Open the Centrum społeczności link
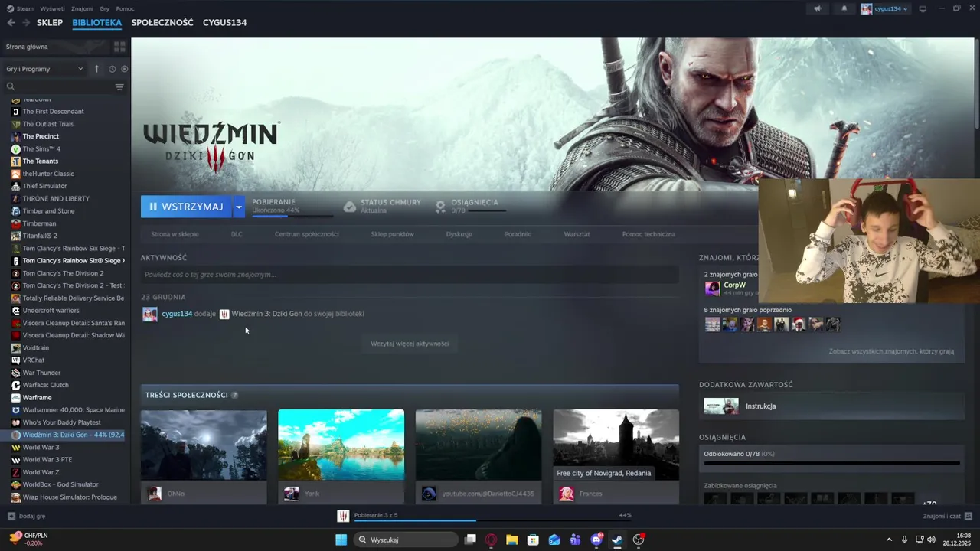Image resolution: width=980 pixels, height=551 pixels. click(x=306, y=234)
